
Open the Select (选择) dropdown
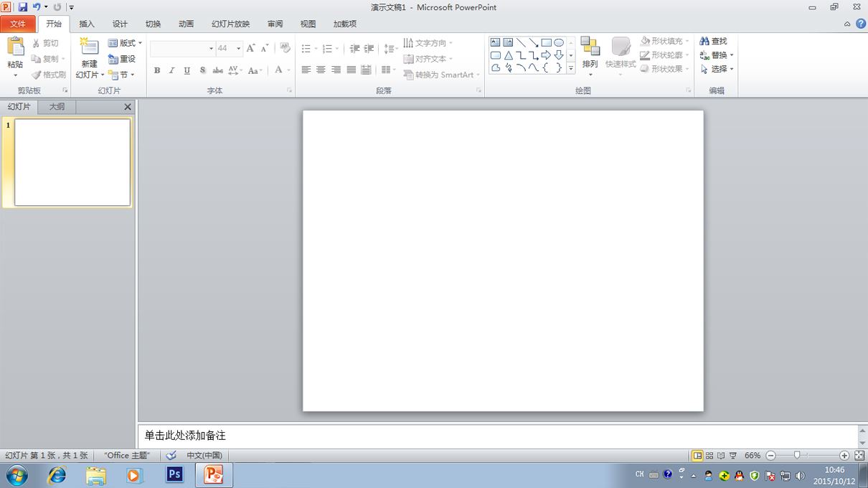(717, 69)
